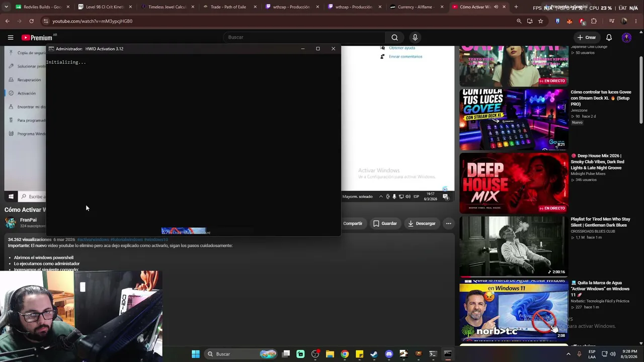Screen dimensions: 644x362
Task: Click the YouTube search magnifier button
Action: coord(395,37)
